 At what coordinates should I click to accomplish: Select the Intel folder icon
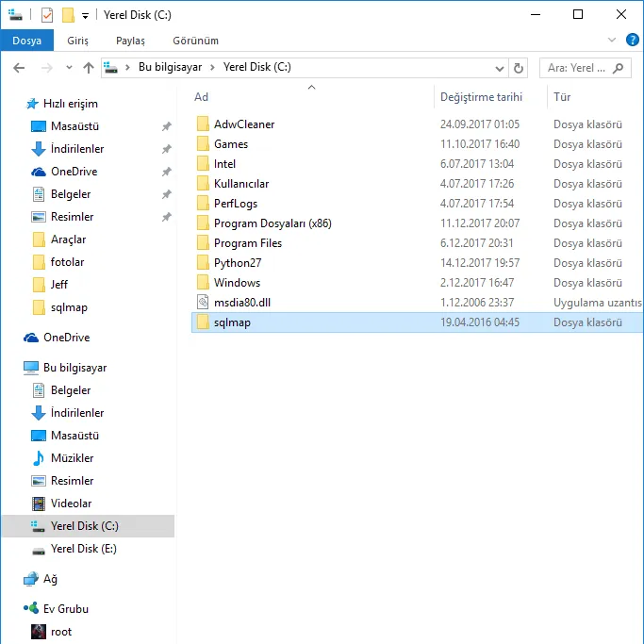tap(203, 163)
